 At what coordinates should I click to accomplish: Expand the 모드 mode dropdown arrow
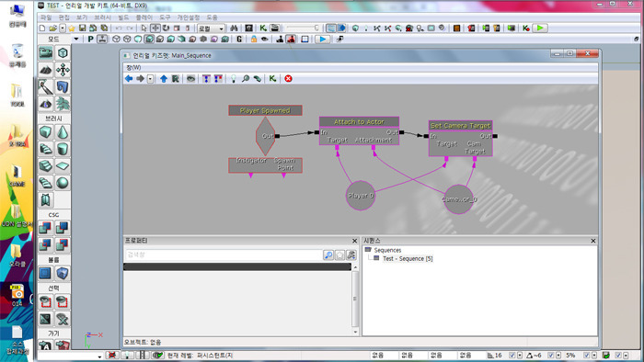[76, 40]
